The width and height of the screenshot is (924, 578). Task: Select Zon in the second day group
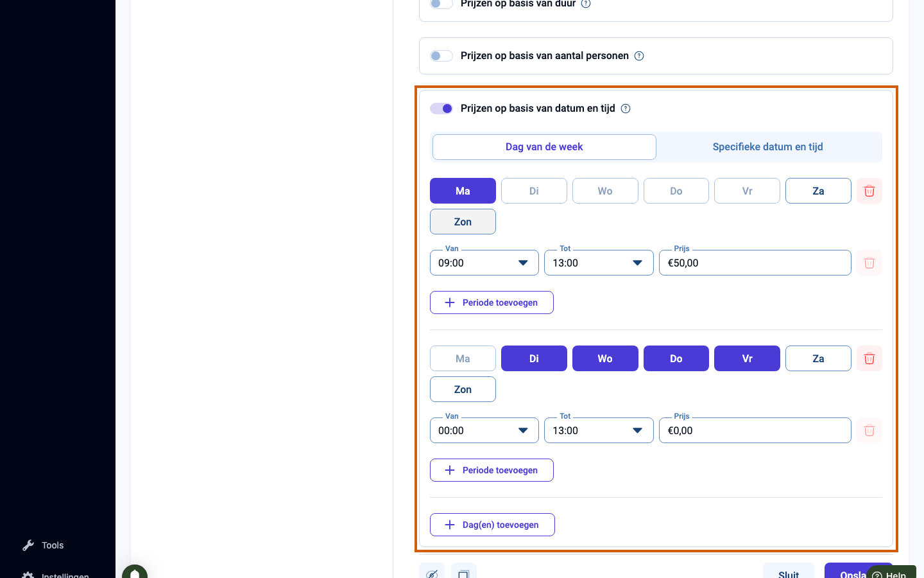click(x=463, y=389)
